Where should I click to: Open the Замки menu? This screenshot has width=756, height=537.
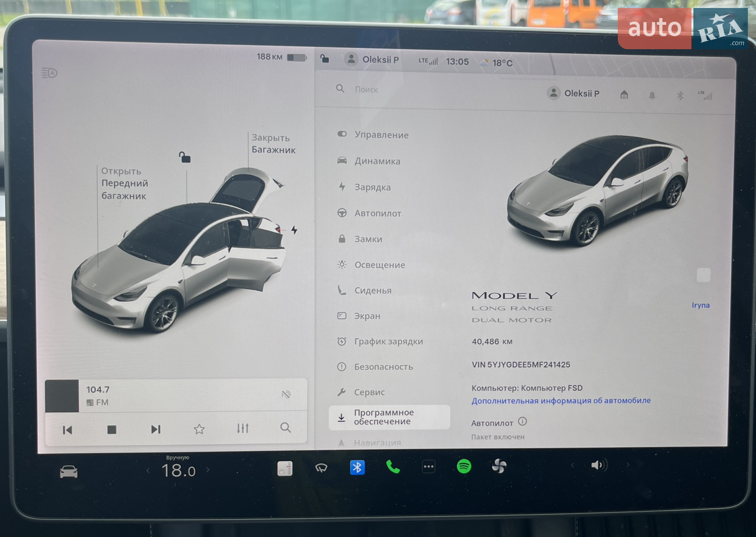point(359,239)
